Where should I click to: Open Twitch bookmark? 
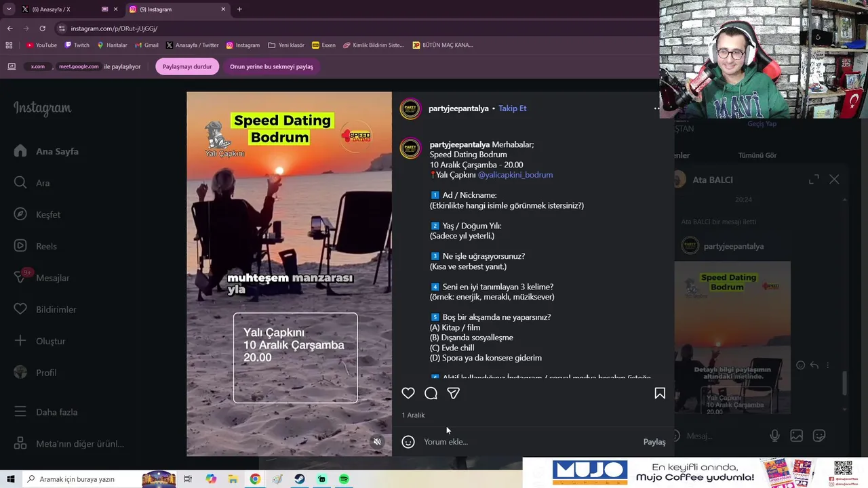pos(77,45)
